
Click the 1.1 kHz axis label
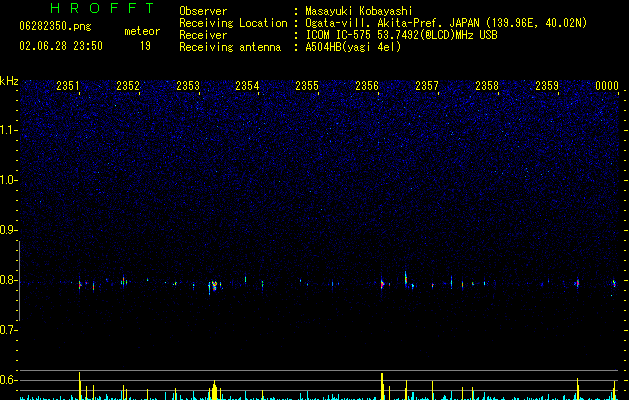[8, 130]
